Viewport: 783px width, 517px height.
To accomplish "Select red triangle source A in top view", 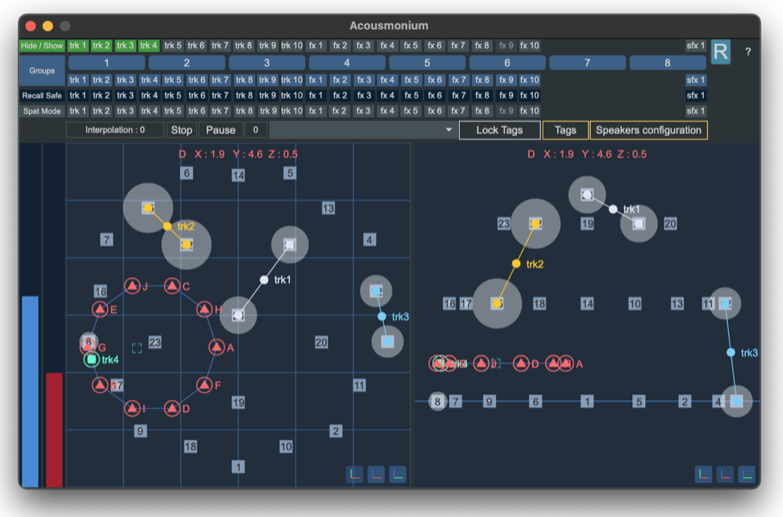I will pyautogui.click(x=217, y=348).
